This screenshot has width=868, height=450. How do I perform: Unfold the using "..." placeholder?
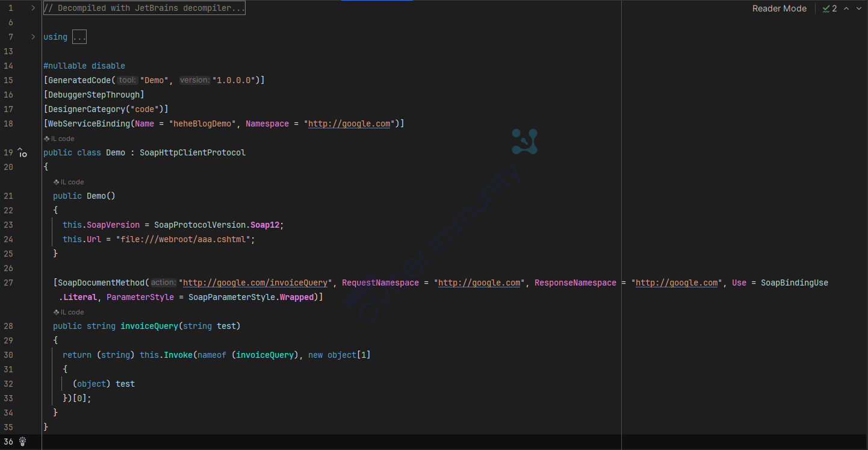[79, 37]
